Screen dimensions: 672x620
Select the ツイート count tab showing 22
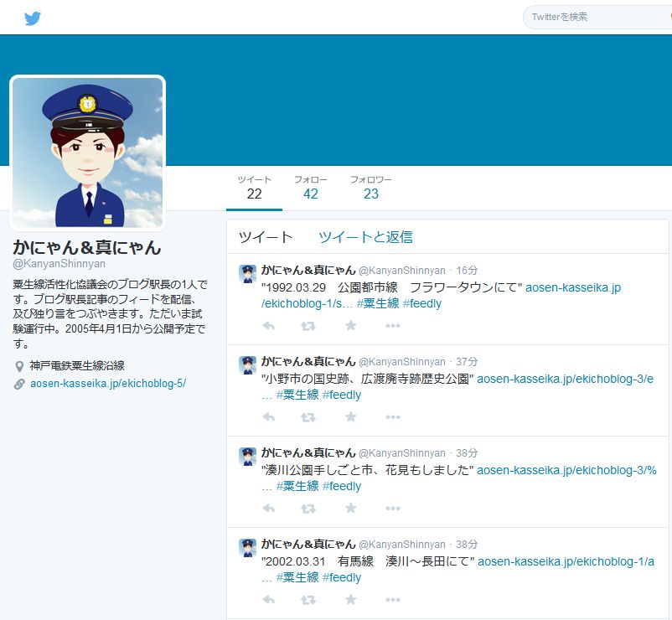point(254,188)
